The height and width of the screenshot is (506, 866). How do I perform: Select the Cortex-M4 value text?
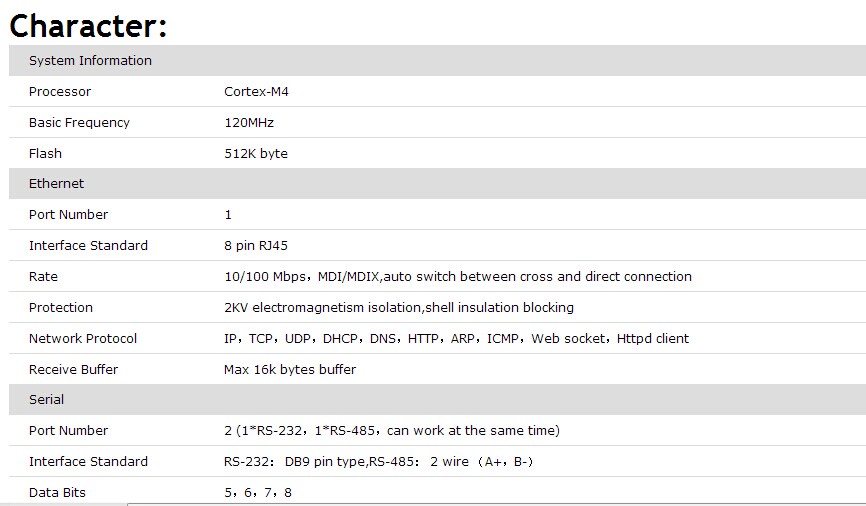pyautogui.click(x=257, y=92)
